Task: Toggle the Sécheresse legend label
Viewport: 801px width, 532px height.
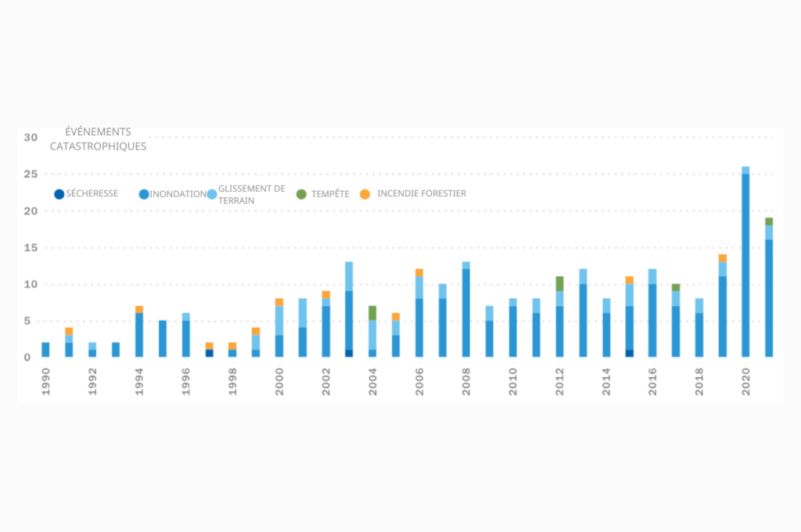Action: [x=92, y=193]
